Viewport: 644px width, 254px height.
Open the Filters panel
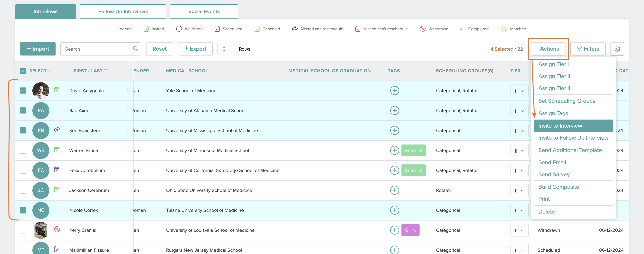click(588, 49)
